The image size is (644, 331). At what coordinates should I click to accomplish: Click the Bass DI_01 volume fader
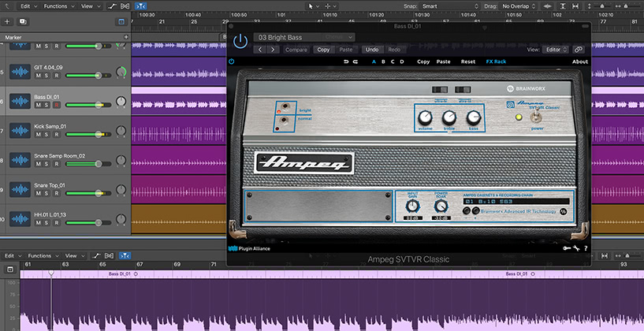(99, 105)
